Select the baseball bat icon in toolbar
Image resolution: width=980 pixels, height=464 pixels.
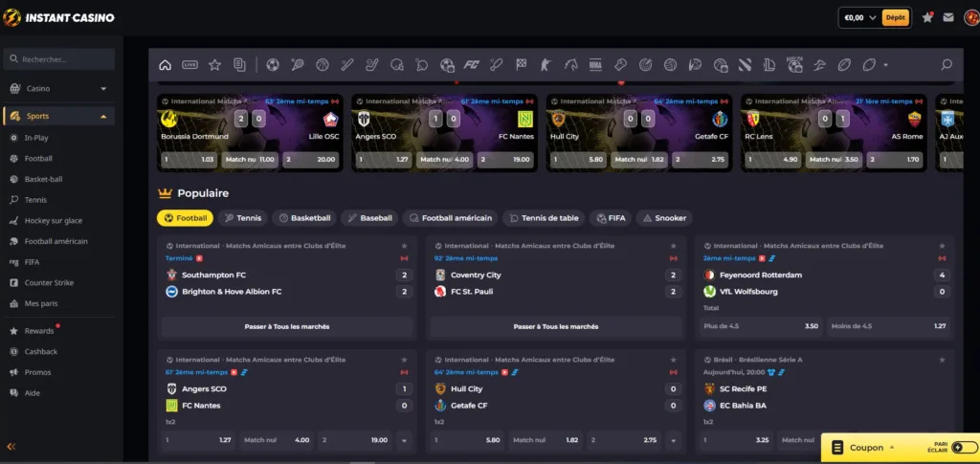[x=347, y=64]
